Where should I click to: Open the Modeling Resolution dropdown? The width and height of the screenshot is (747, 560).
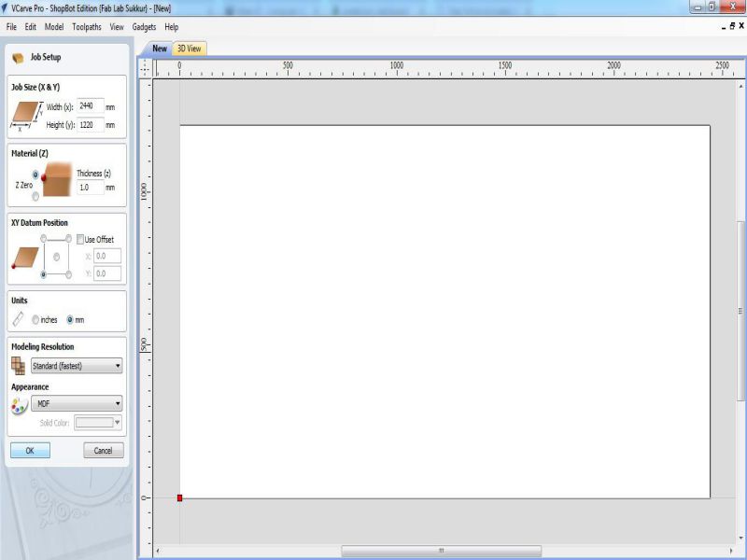pos(77,366)
